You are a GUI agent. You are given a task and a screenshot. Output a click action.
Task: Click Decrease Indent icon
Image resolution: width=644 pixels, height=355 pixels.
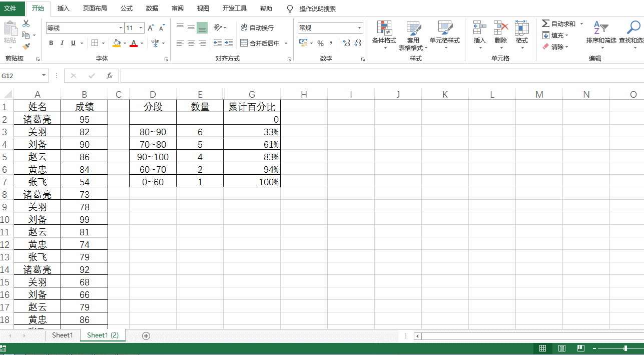218,44
